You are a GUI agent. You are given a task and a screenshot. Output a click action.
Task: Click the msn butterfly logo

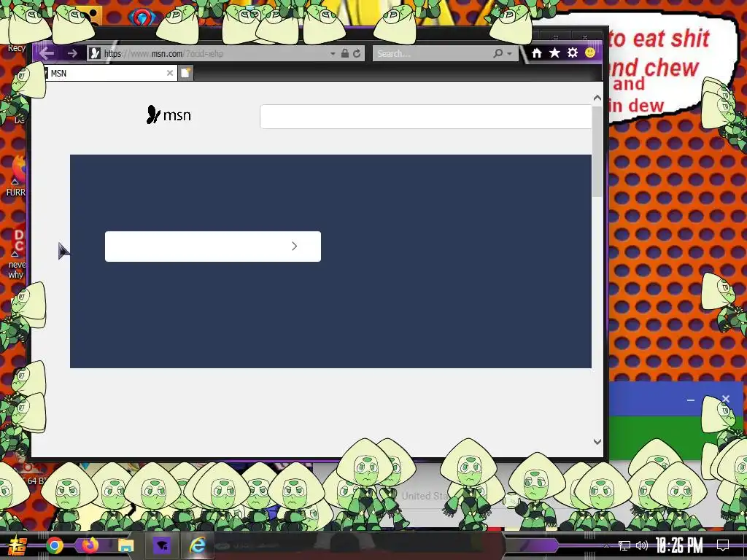coord(169,114)
